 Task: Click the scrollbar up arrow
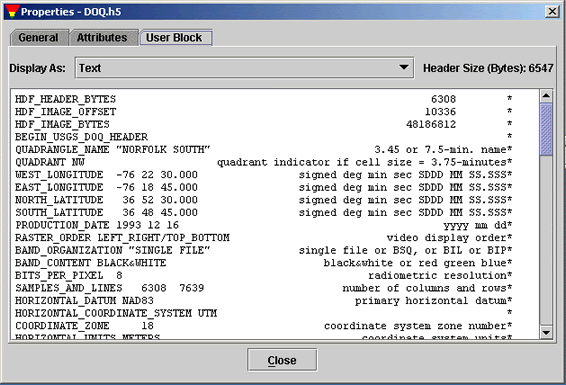pyautogui.click(x=546, y=96)
